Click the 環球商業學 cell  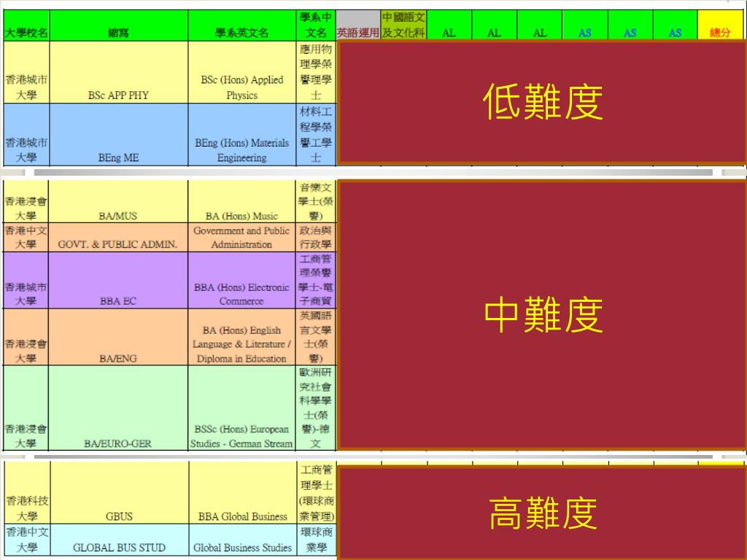(317, 540)
